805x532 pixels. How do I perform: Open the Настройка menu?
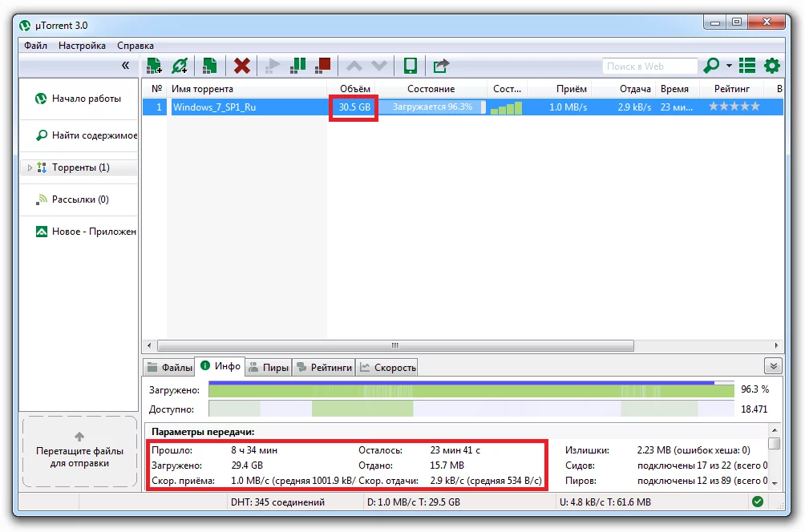82,46
